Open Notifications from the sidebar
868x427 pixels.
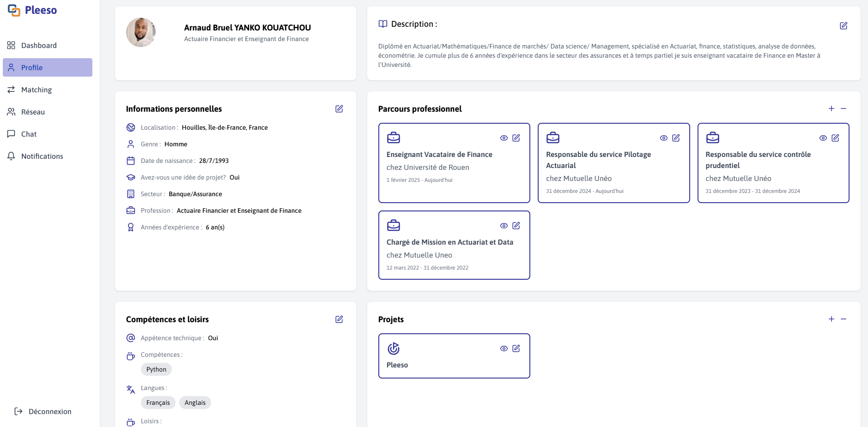tap(42, 156)
